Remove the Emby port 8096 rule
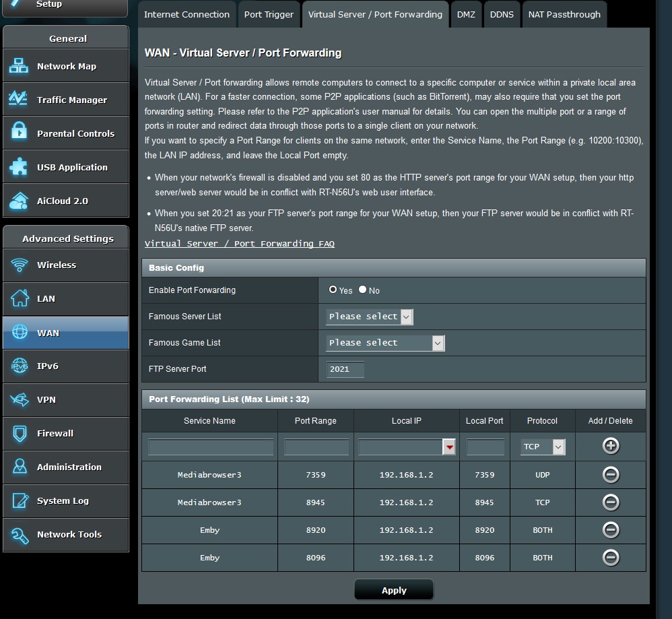 coord(610,558)
